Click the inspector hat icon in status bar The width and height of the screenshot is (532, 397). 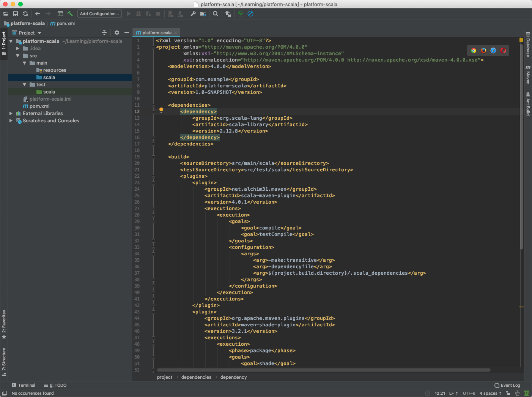pos(517,393)
